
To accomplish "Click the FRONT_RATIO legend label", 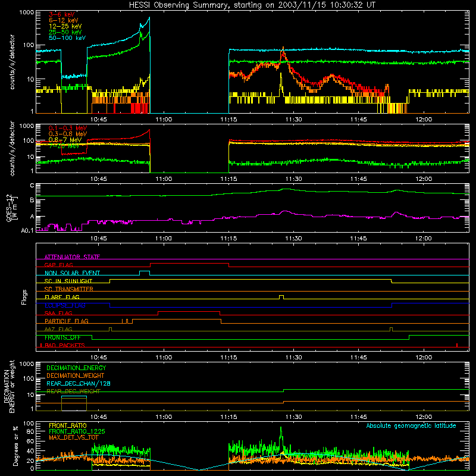I will 68,425.
